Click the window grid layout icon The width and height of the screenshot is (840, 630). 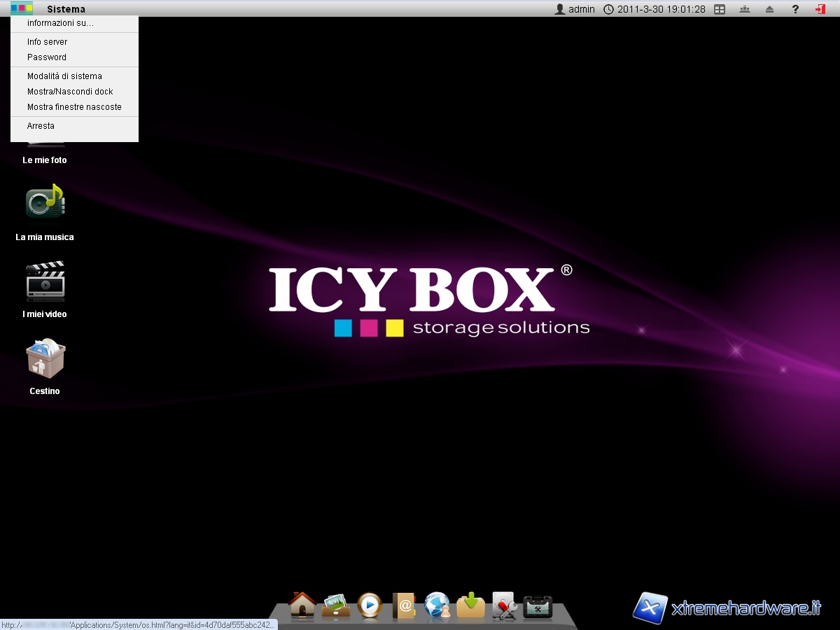(720, 9)
